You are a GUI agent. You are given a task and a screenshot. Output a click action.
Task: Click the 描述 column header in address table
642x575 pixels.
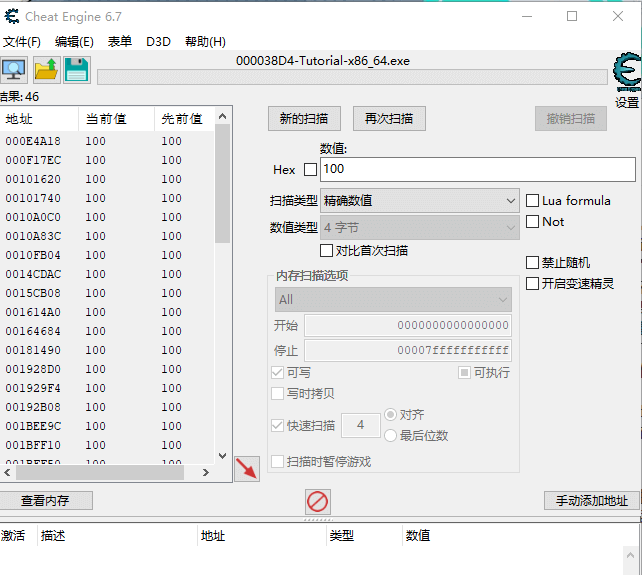pos(117,535)
